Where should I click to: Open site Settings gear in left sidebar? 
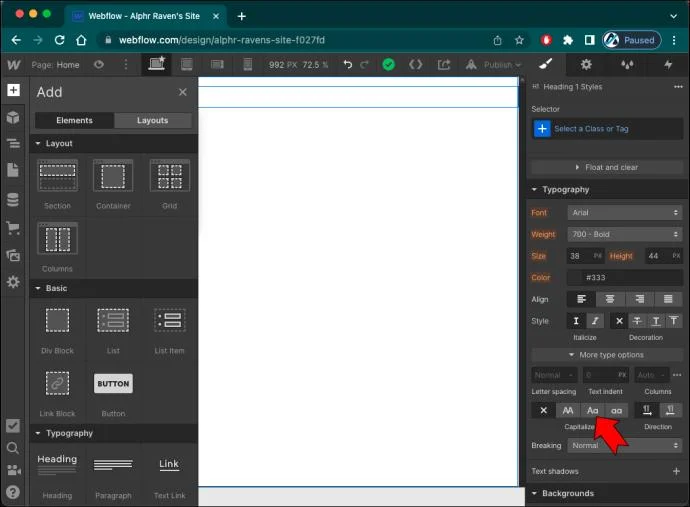(x=13, y=282)
